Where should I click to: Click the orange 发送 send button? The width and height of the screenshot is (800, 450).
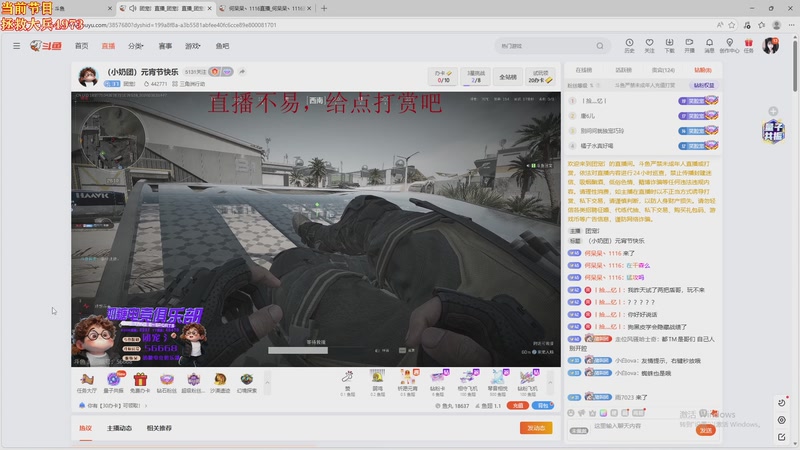point(706,430)
